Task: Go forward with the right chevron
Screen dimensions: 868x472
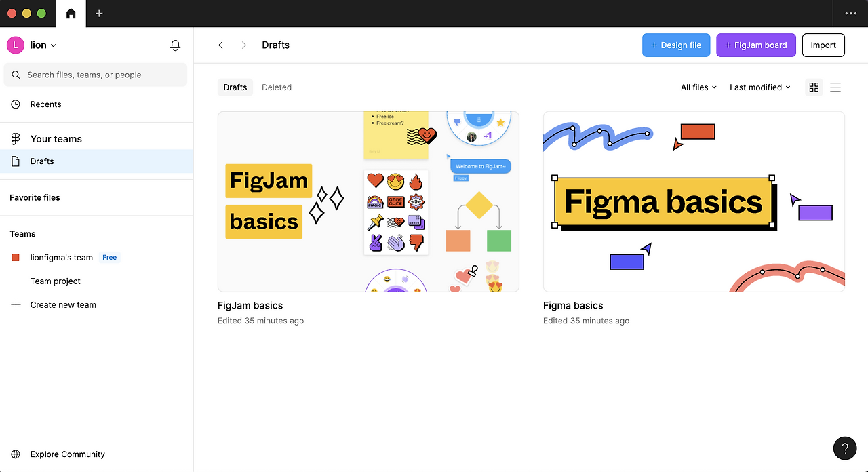Action: pyautogui.click(x=243, y=45)
